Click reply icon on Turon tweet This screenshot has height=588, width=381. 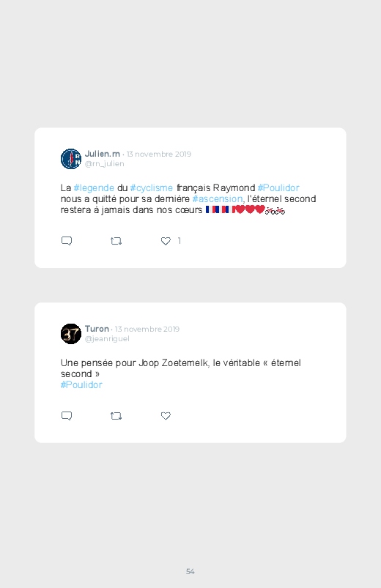click(67, 416)
